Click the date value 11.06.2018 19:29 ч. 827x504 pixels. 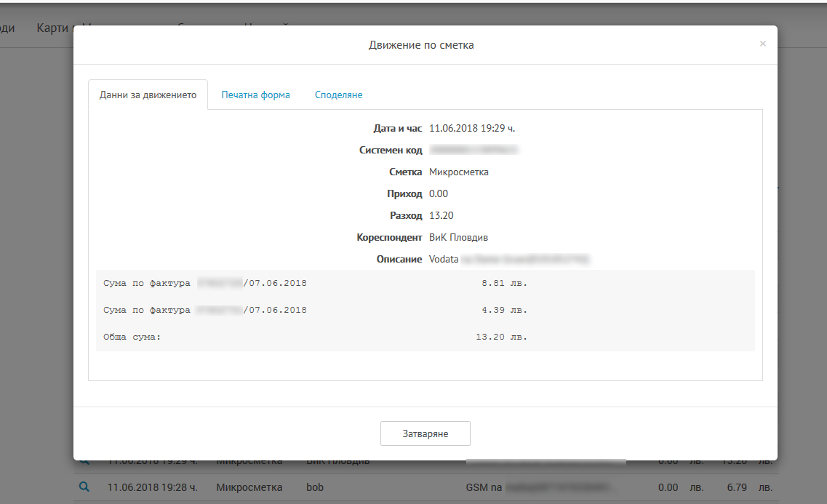(x=472, y=128)
